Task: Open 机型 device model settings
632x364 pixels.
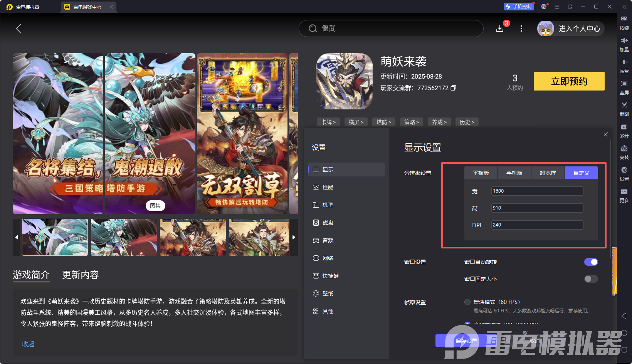Action: pos(346,205)
